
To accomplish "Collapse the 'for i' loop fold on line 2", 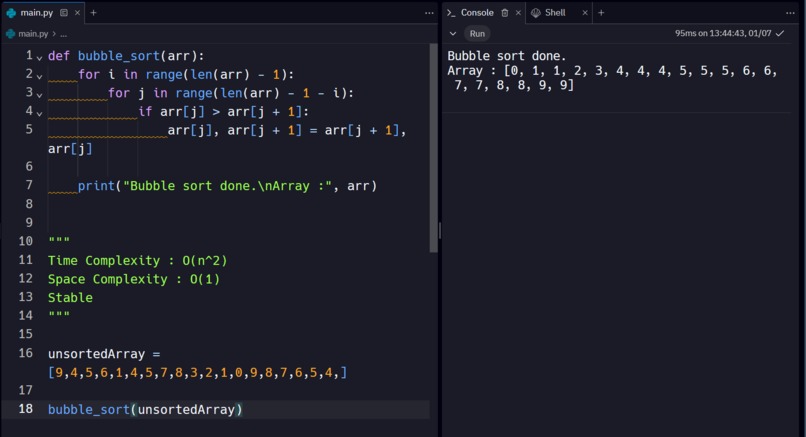I will coord(39,76).
